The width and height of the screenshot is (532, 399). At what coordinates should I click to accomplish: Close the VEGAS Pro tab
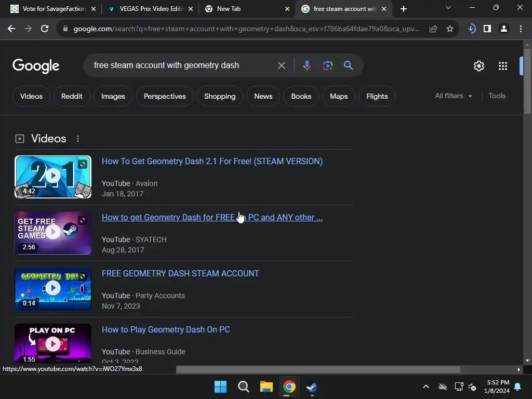point(191,9)
